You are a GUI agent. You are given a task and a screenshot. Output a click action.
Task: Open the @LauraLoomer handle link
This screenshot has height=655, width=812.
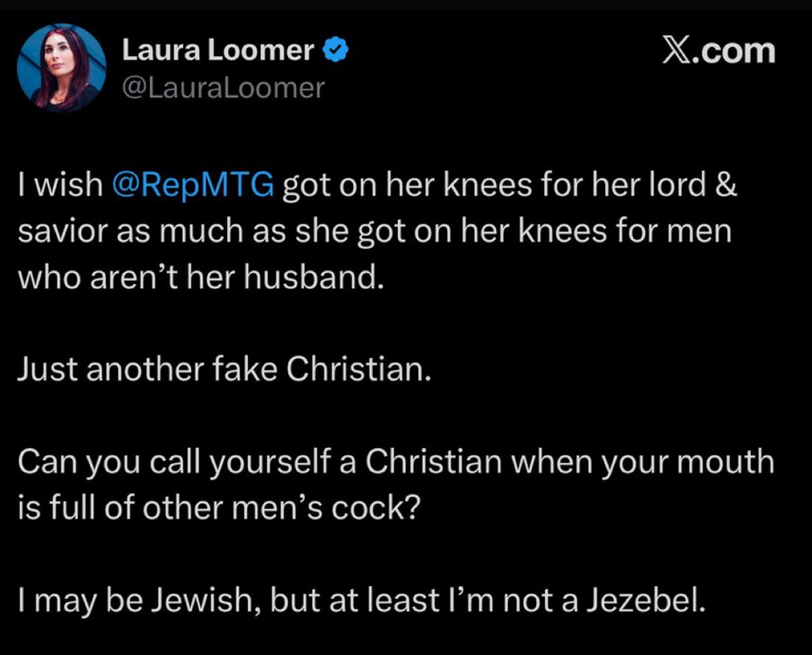tap(223, 87)
